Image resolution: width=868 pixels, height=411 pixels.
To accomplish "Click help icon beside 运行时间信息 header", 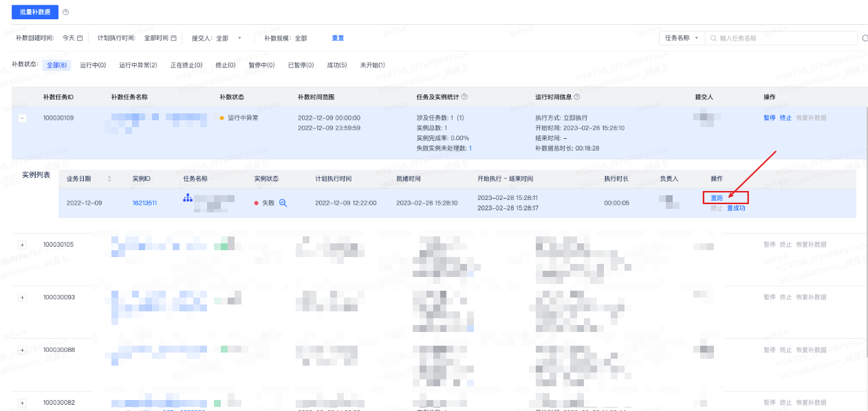I will (576, 97).
